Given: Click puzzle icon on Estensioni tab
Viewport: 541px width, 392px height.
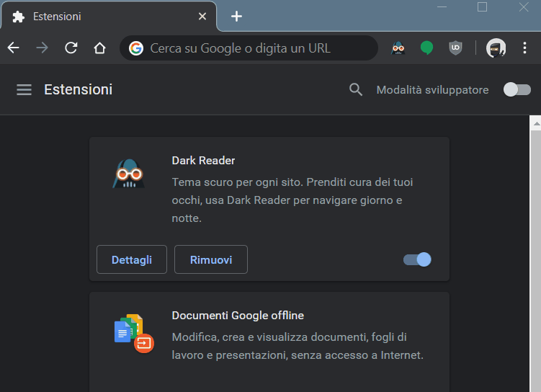Looking at the screenshot, I should pos(18,17).
